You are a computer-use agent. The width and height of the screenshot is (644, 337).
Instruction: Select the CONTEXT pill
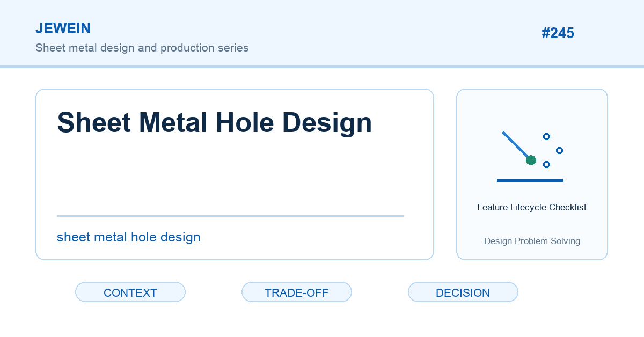pyautogui.click(x=130, y=292)
